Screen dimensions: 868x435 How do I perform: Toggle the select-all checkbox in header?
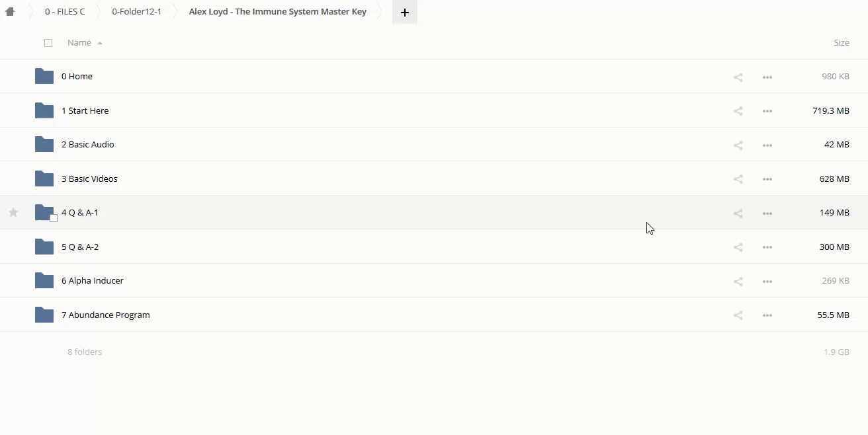48,43
